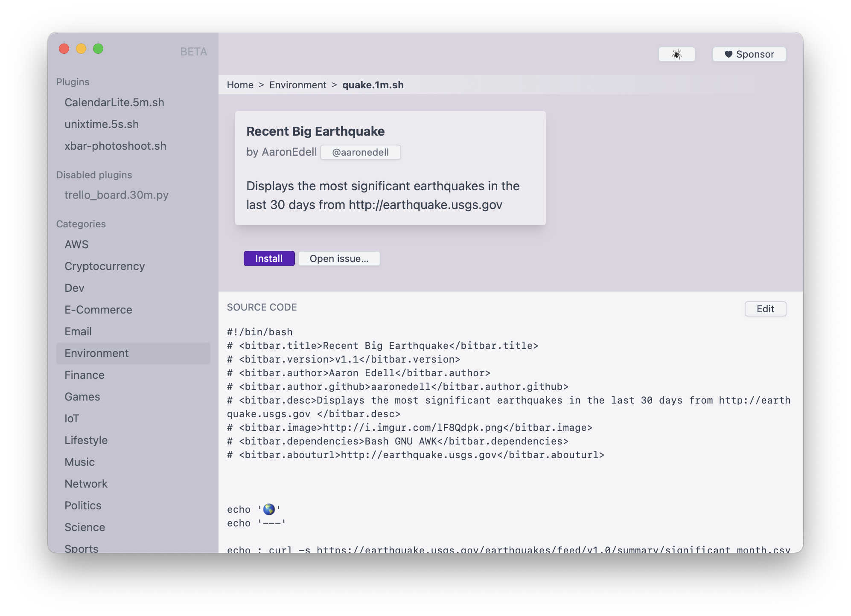Select trello_board.30m.py disabled plugin
Image resolution: width=851 pixels, height=616 pixels.
[116, 195]
